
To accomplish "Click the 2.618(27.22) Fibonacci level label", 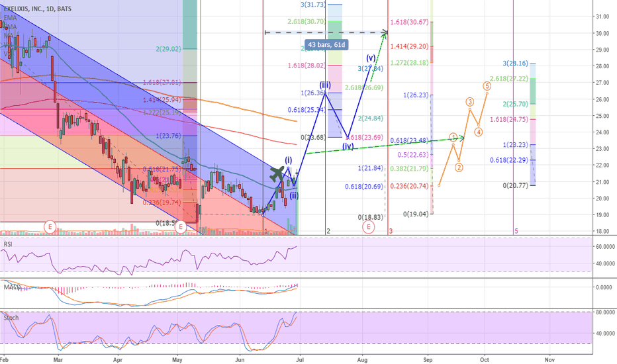I will point(509,79).
